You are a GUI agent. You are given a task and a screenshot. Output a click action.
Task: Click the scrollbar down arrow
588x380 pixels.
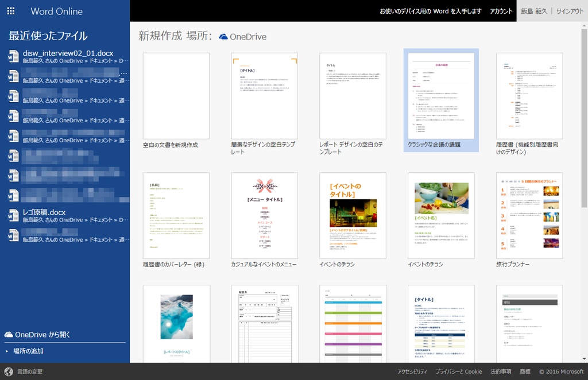click(x=584, y=359)
